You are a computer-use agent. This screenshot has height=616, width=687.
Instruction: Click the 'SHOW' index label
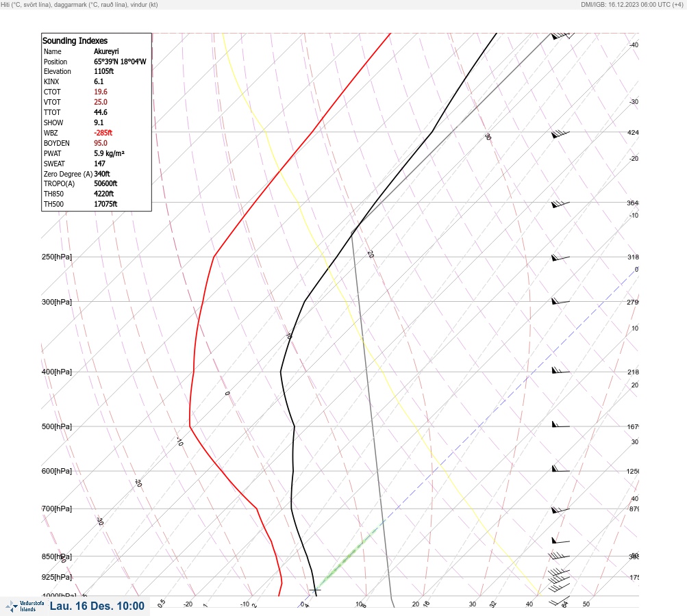point(53,123)
